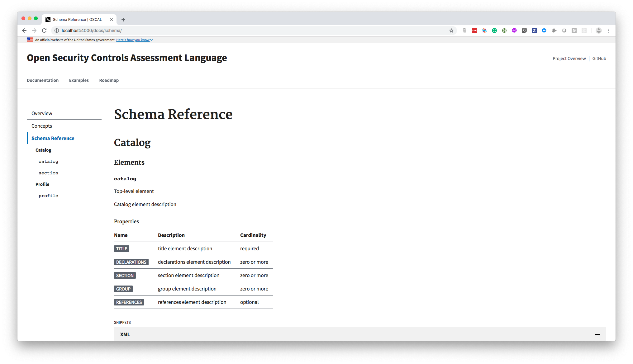Reload the page with refresh icon
This screenshot has height=364, width=633.
click(44, 31)
